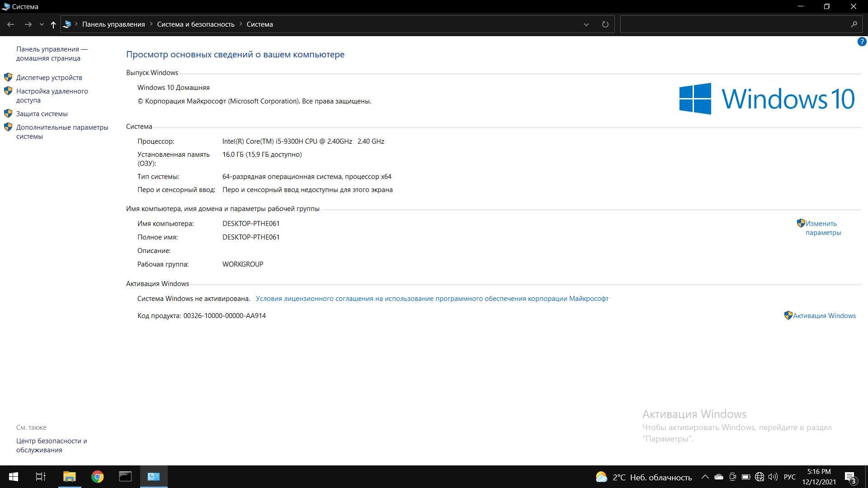Open notification center icon
Viewport: 868px width, 488px height.
point(850,477)
